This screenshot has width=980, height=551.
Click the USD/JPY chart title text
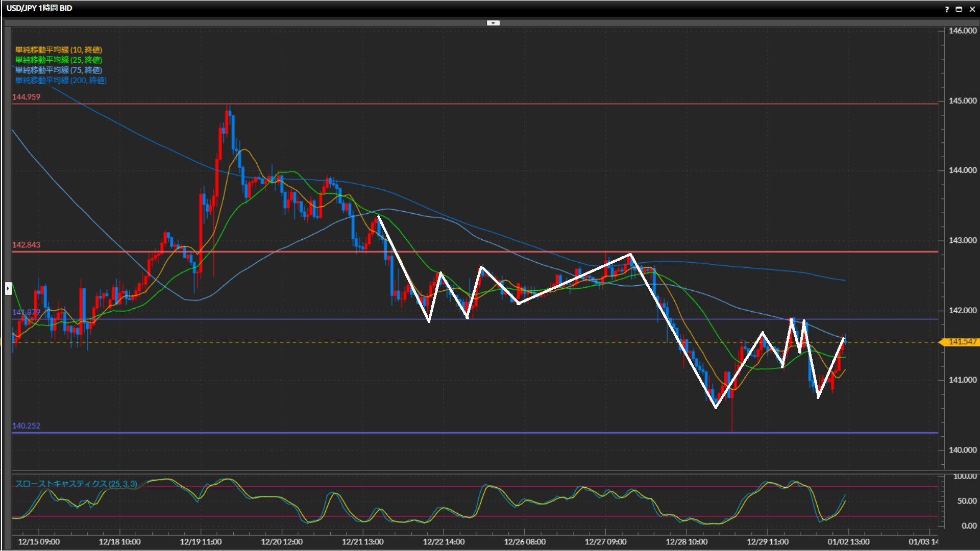[39, 8]
